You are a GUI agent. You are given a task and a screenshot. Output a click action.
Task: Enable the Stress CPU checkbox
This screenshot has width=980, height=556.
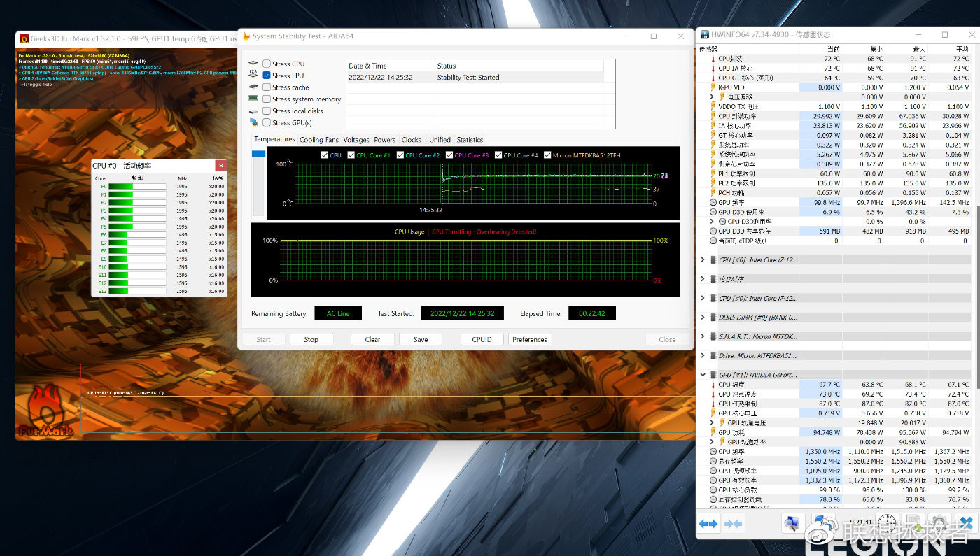[267, 64]
